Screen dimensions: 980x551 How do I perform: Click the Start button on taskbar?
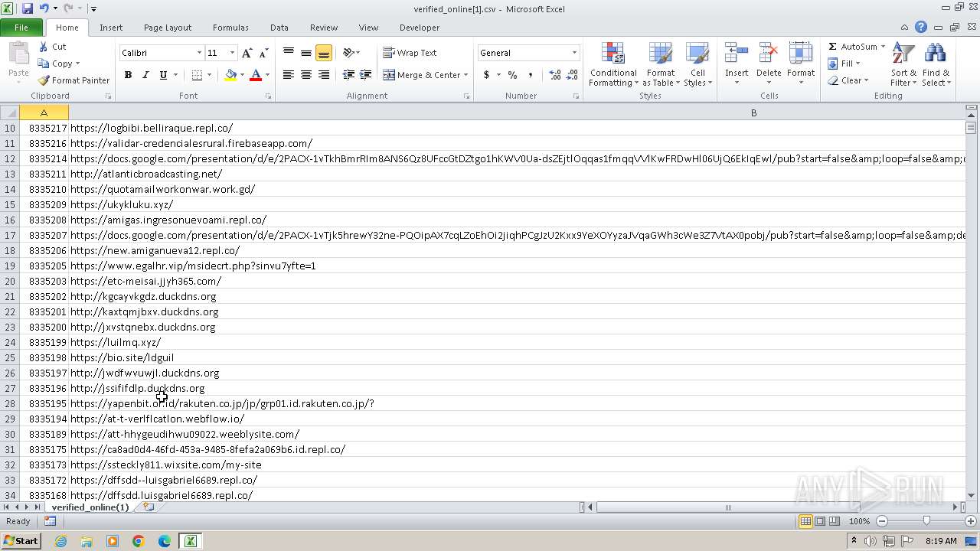click(x=21, y=541)
